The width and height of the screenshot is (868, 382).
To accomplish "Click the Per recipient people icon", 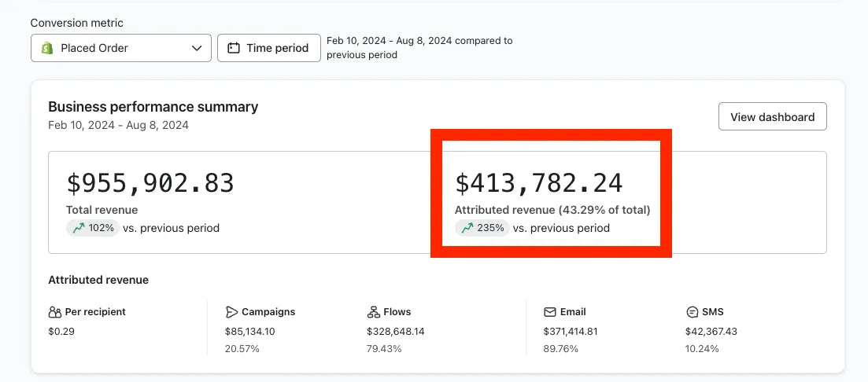I will (54, 312).
